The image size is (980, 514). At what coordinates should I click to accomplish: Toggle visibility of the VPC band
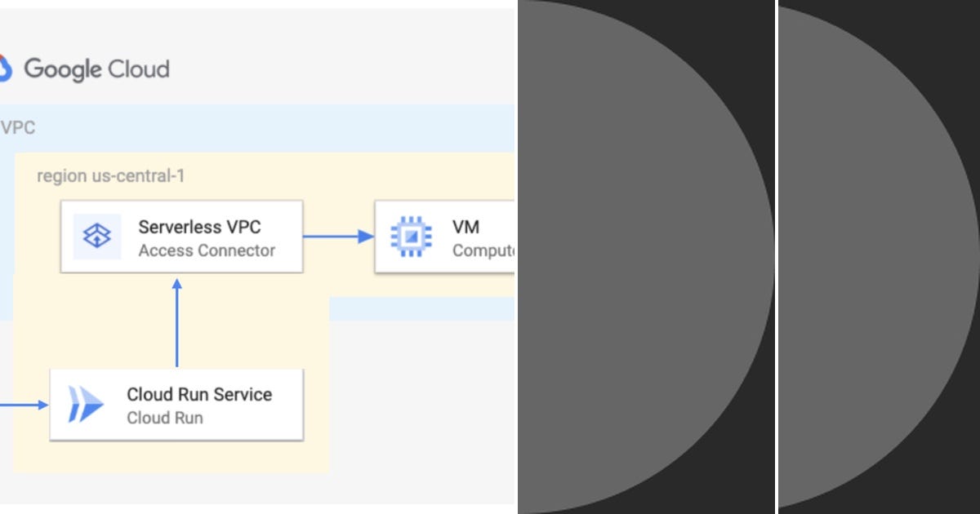click(x=19, y=127)
